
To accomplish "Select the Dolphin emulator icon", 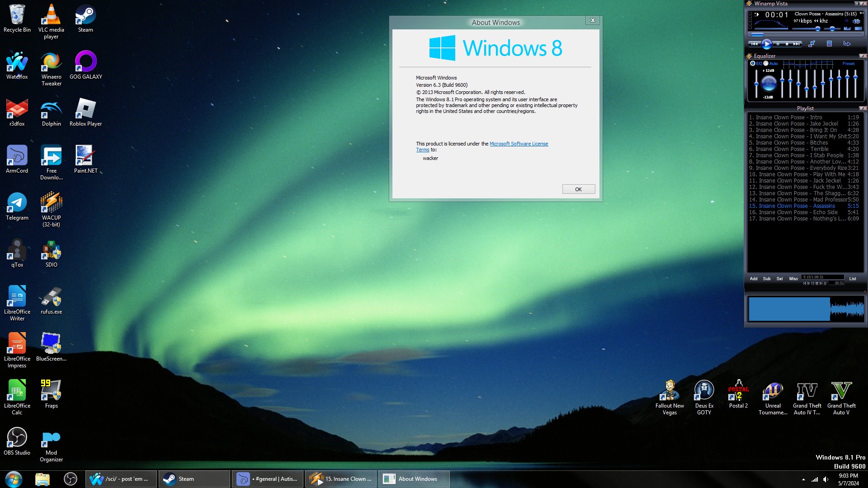I will [x=52, y=113].
